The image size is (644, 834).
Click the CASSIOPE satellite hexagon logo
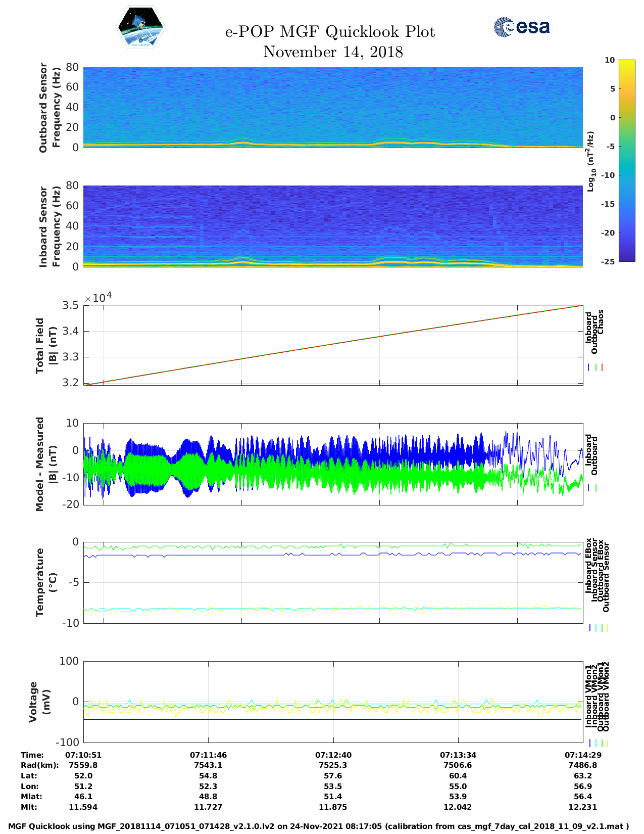pos(140,28)
